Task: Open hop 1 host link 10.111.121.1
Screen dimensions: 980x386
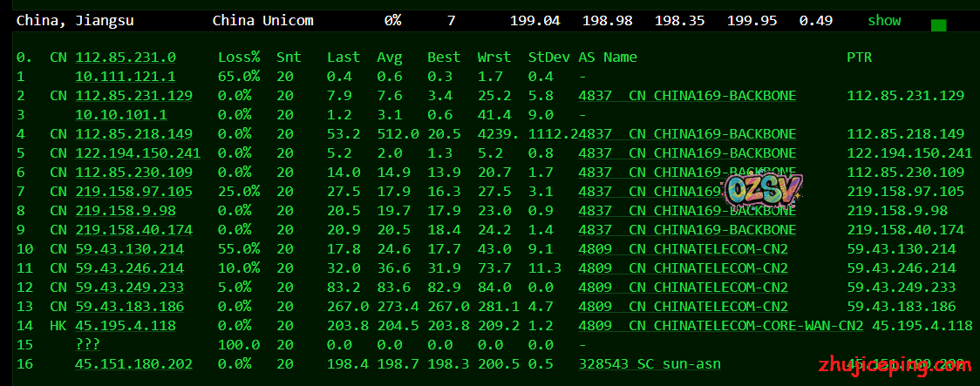Action: 125,77
